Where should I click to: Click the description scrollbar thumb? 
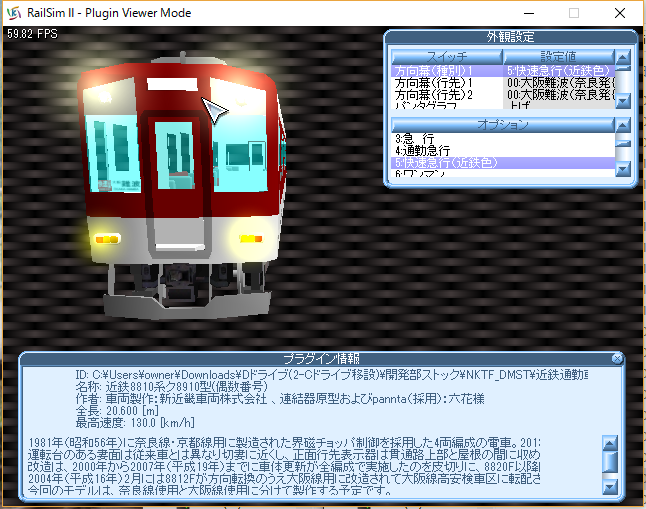610,462
